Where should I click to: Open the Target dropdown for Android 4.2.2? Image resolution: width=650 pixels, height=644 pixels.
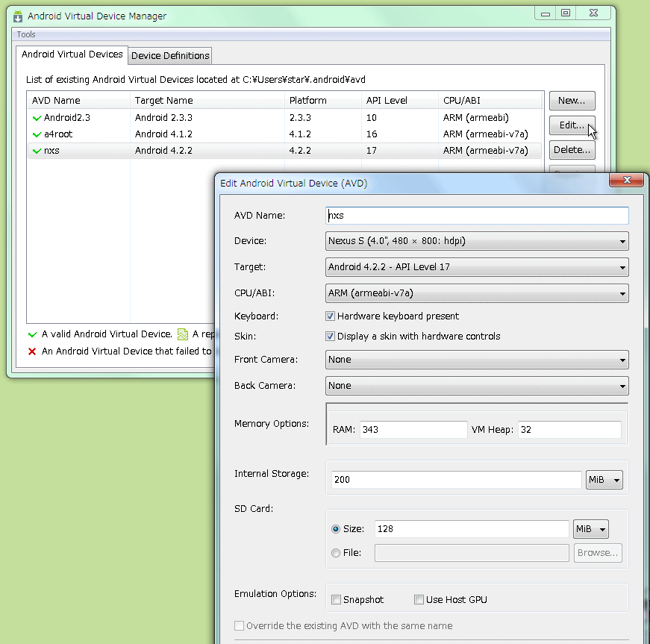[x=477, y=267]
